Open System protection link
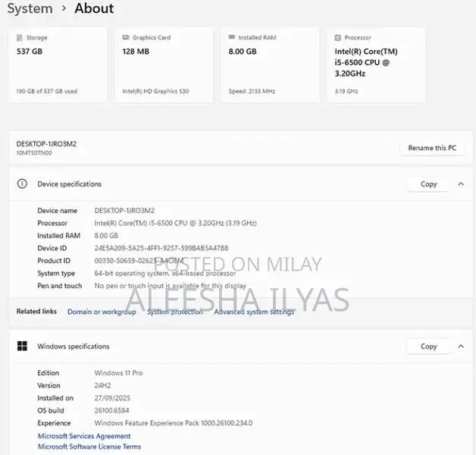 [x=174, y=312]
